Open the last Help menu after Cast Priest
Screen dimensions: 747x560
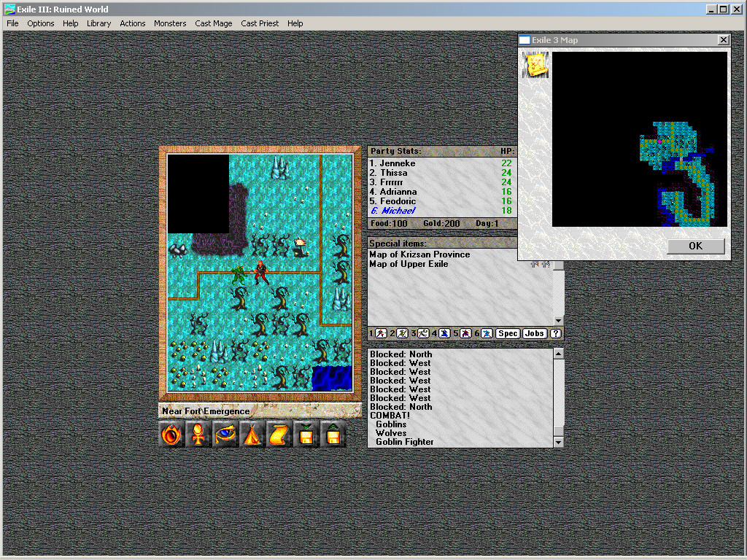(x=295, y=23)
